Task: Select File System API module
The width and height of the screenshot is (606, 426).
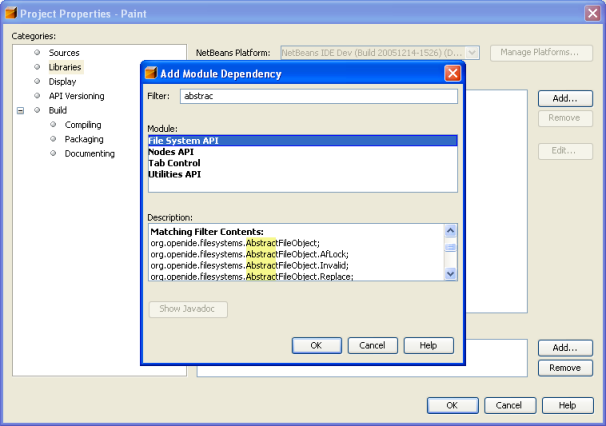Action: coord(303,141)
